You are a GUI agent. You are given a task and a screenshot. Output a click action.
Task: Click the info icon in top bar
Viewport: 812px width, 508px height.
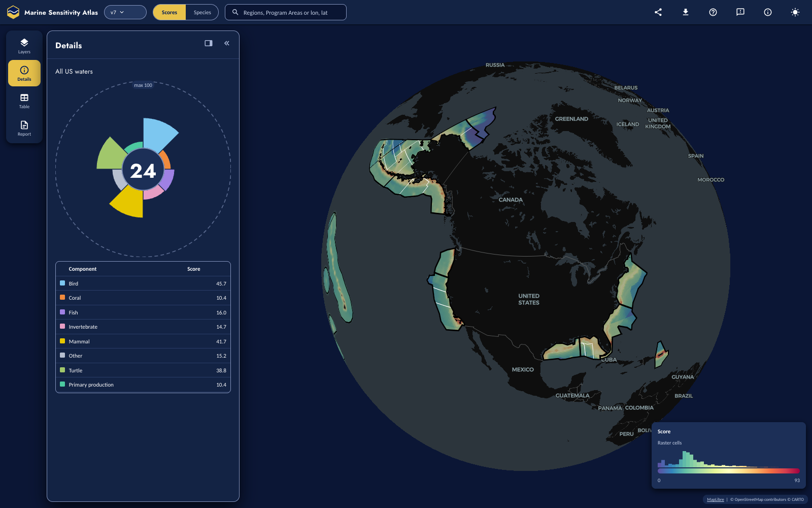click(768, 12)
